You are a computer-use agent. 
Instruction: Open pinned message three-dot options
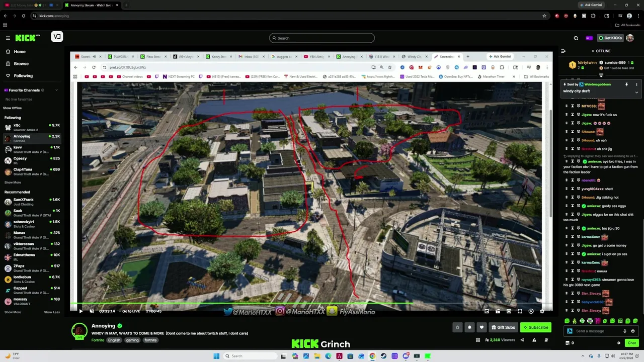pos(636,84)
